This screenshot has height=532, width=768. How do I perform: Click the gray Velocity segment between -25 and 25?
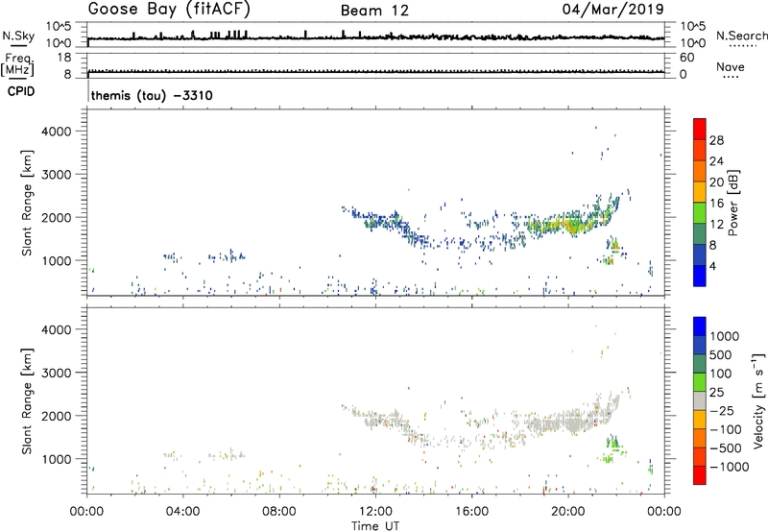(700, 400)
